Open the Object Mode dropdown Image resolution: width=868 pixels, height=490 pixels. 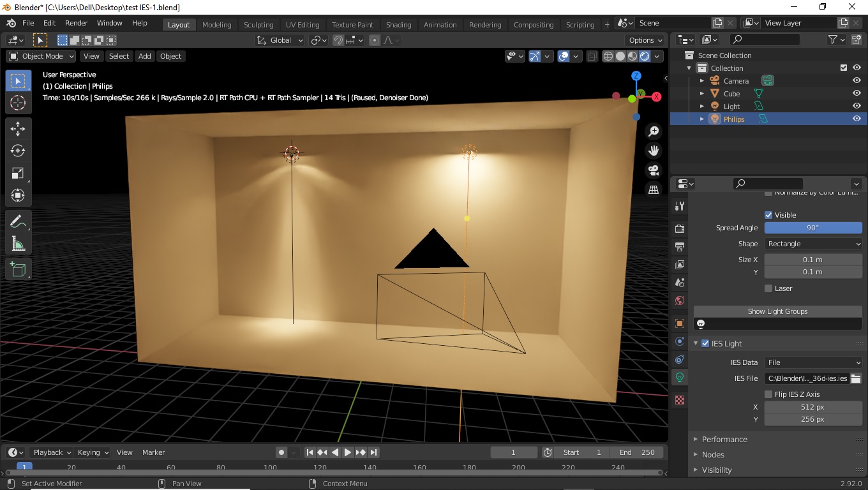(41, 56)
